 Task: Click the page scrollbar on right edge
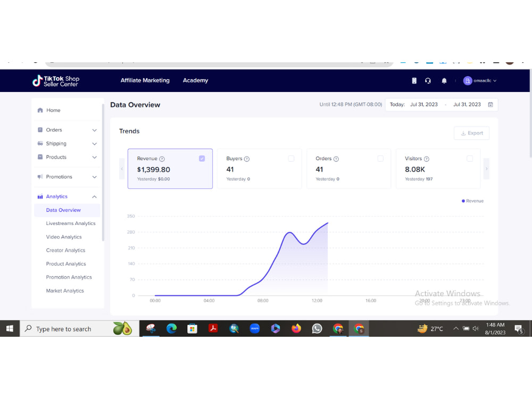pyautogui.click(x=530, y=114)
